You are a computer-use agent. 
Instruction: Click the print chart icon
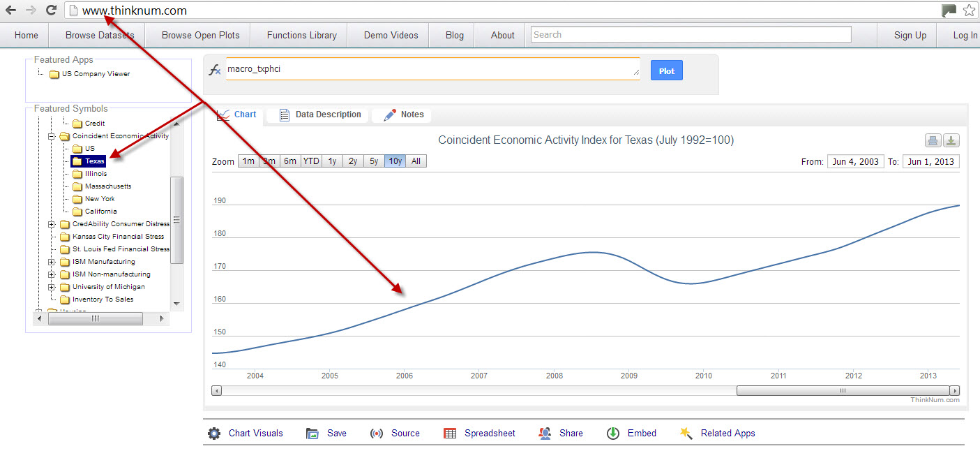click(x=933, y=141)
